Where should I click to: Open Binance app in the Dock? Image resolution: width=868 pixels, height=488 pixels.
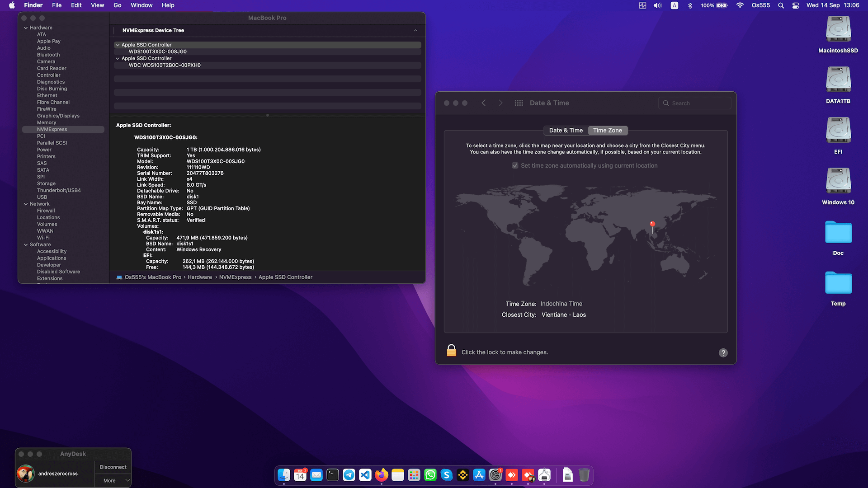(x=463, y=475)
